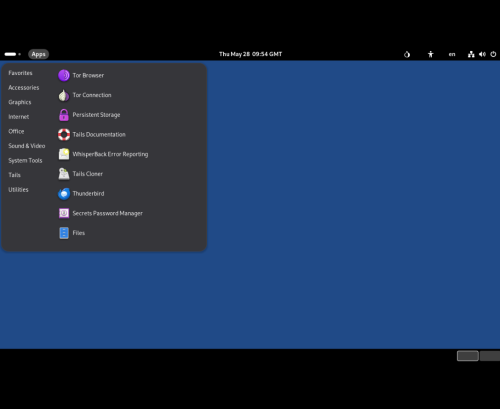Click the 'Tails Cloner' label
500x409 pixels.
coord(88,174)
